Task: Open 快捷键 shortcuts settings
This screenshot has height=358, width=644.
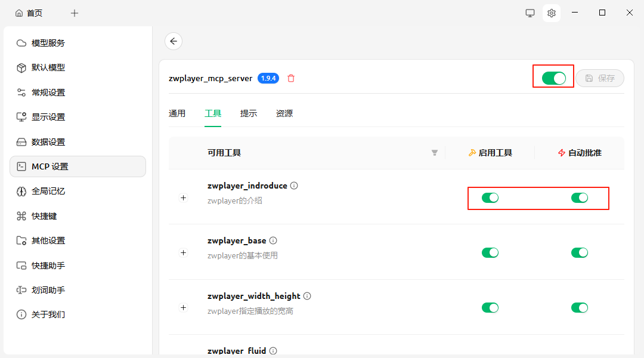Action: point(78,216)
